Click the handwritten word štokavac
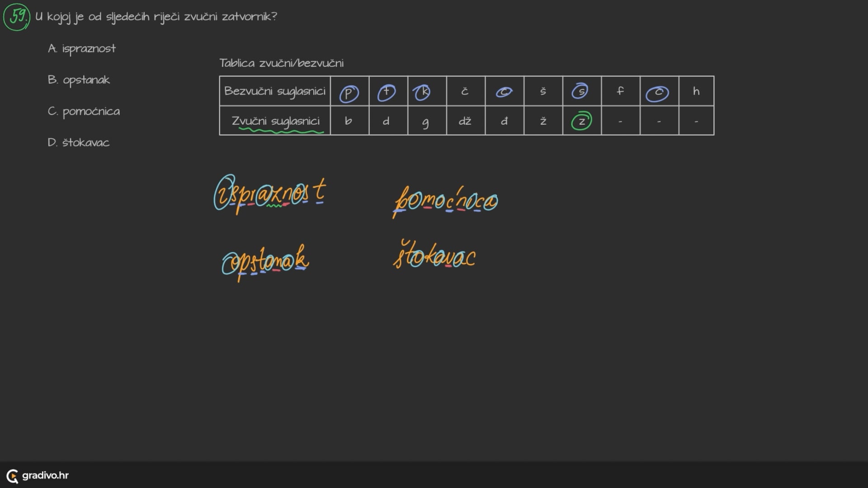Image resolution: width=868 pixels, height=488 pixels. tap(434, 254)
